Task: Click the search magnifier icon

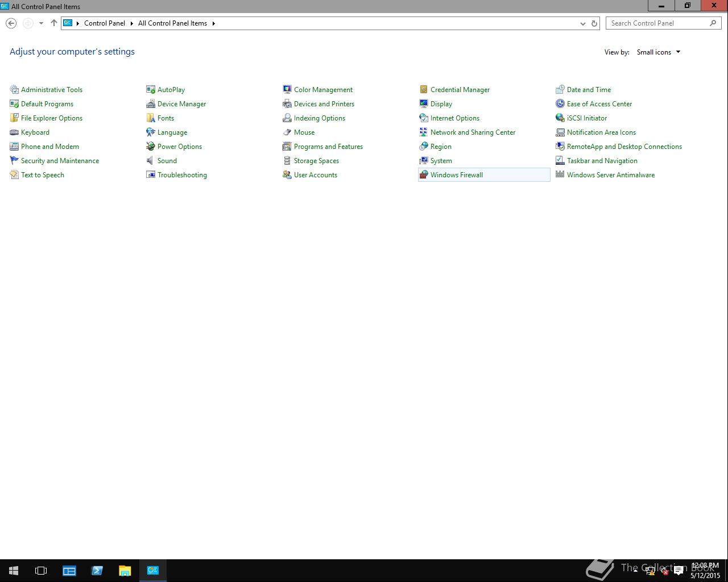Action: tap(713, 23)
